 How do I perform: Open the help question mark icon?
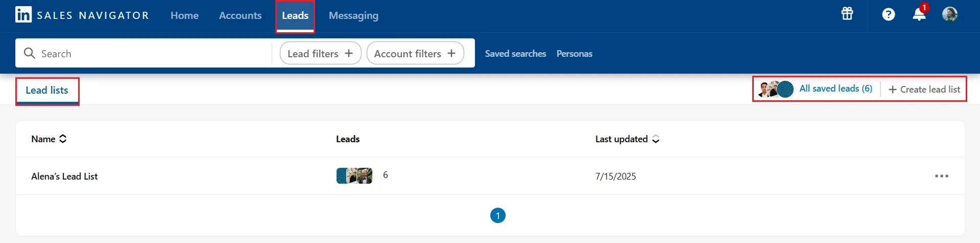(889, 14)
